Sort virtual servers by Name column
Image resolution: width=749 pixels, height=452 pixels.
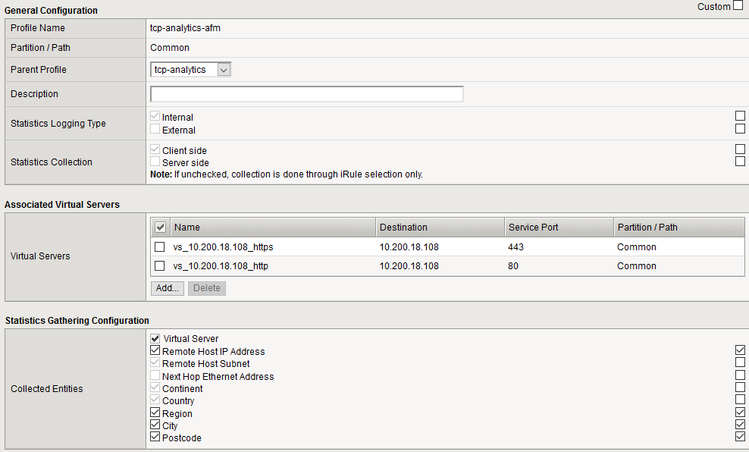(187, 227)
